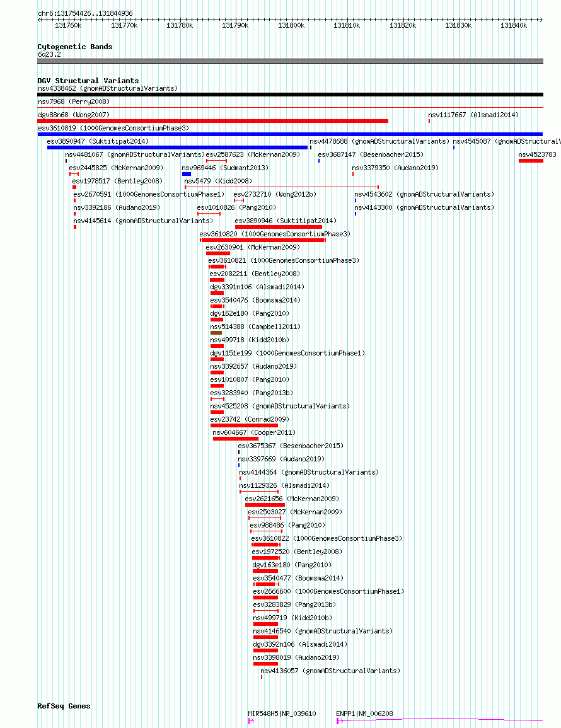Click esv2732710 (Wong2012b) label

[x=275, y=195]
